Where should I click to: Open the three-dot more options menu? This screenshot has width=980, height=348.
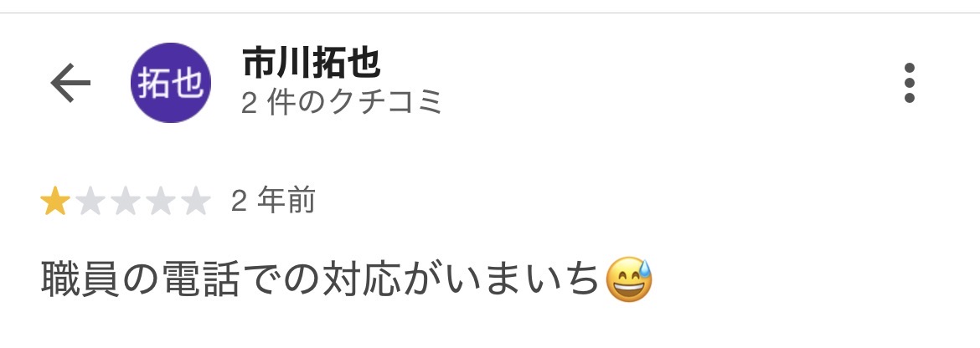[910, 83]
